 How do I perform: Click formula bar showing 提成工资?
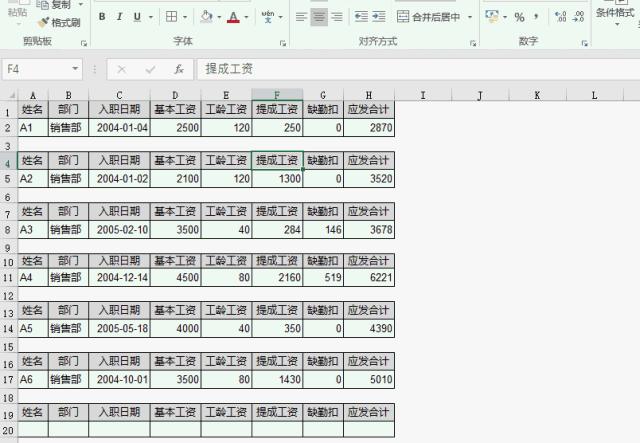tap(418, 69)
